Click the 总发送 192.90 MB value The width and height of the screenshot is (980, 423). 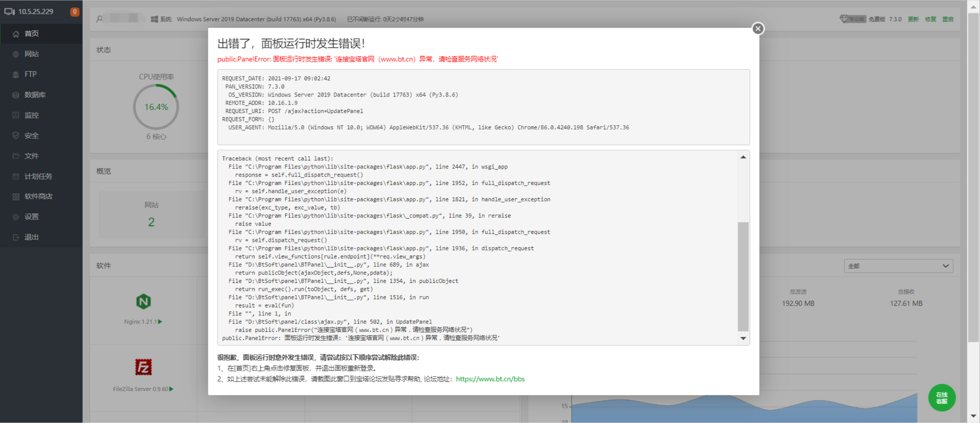[798, 303]
